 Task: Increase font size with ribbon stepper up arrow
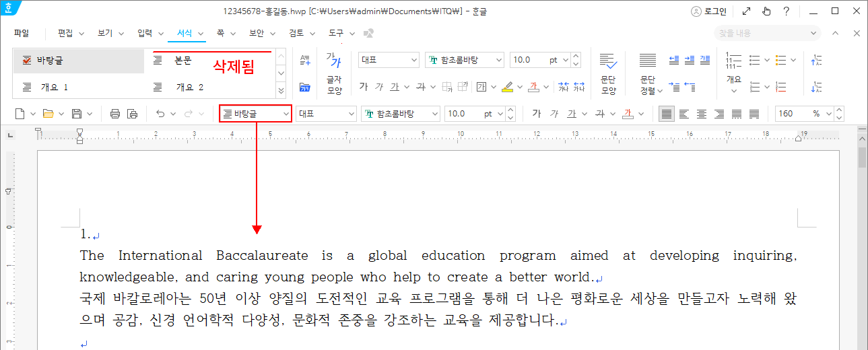coord(576,57)
